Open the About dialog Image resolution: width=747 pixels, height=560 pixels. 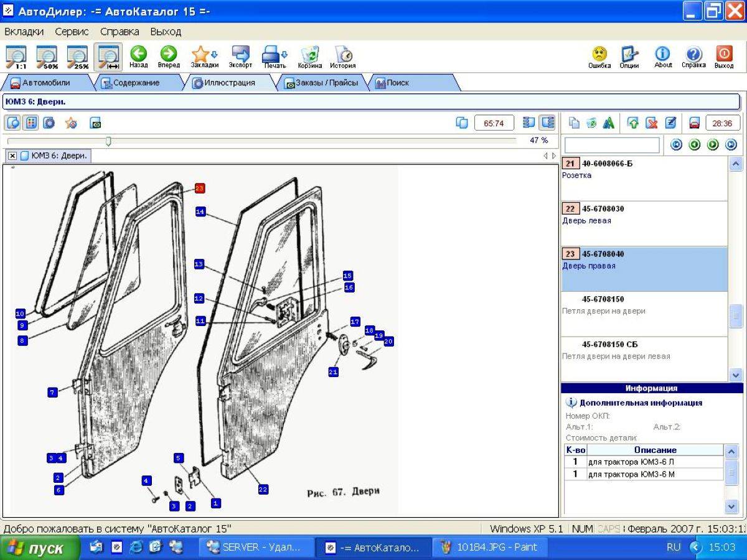pyautogui.click(x=663, y=57)
